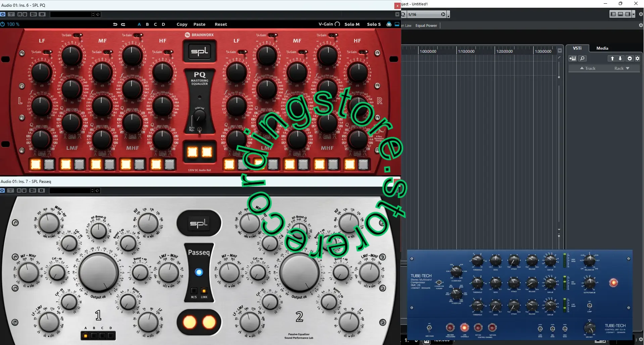Click Paste in PQ toolbar
The image size is (644, 345).
click(x=199, y=24)
